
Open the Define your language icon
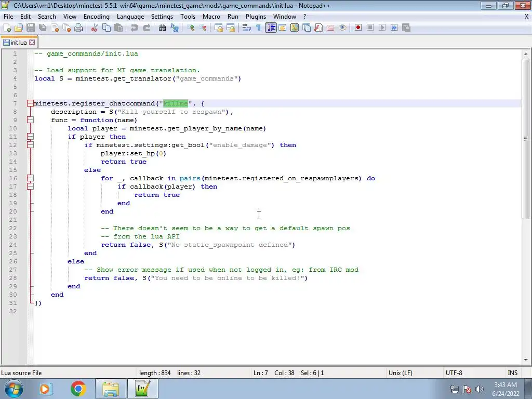coord(282,28)
